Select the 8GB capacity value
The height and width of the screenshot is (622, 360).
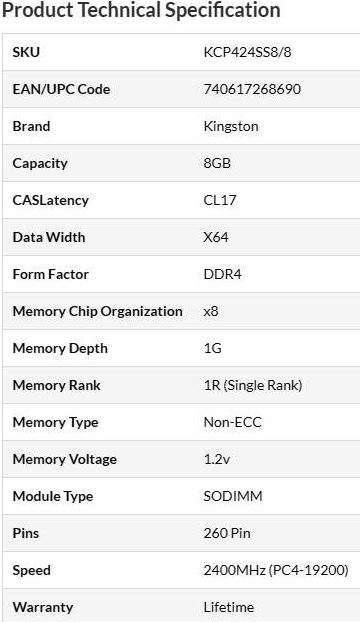pyautogui.click(x=217, y=163)
